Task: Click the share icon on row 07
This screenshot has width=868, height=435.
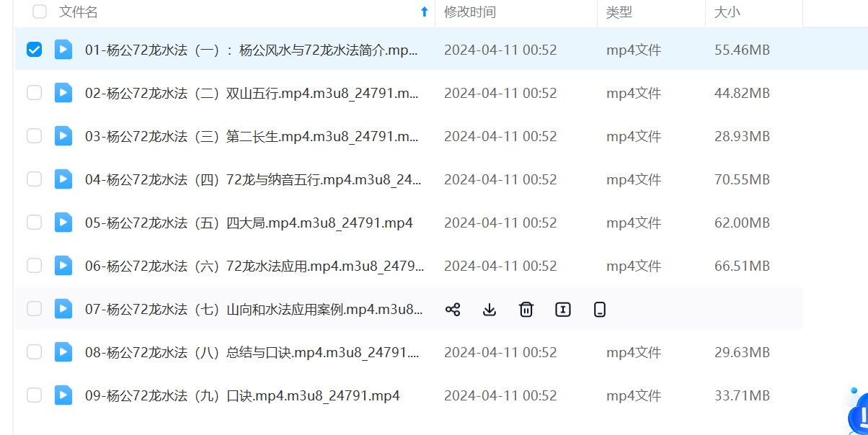Action: point(453,310)
